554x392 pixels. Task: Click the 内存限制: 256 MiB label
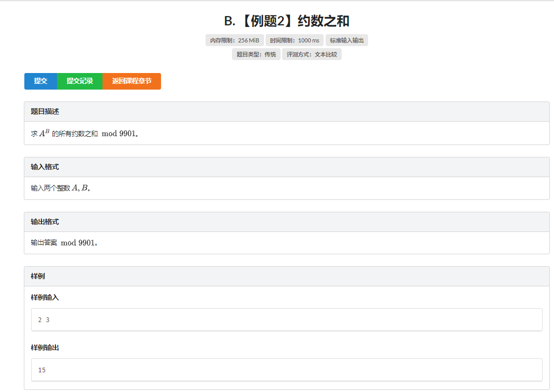coord(235,40)
